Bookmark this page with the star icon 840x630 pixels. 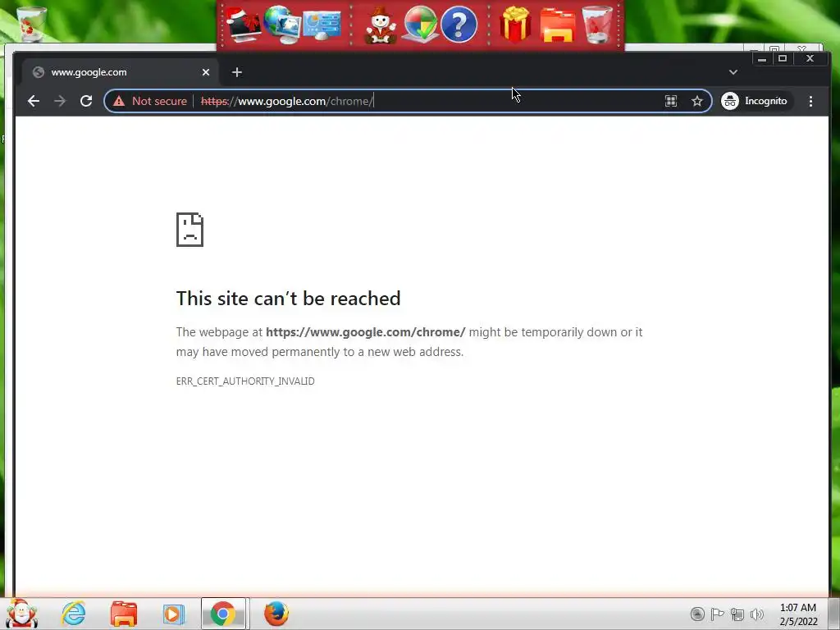[697, 101]
